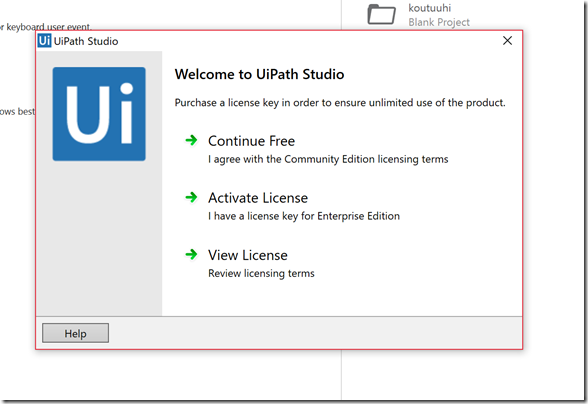Image resolution: width=588 pixels, height=404 pixels.
Task: Click the 'Review licensing terms' description
Action: pyautogui.click(x=261, y=273)
